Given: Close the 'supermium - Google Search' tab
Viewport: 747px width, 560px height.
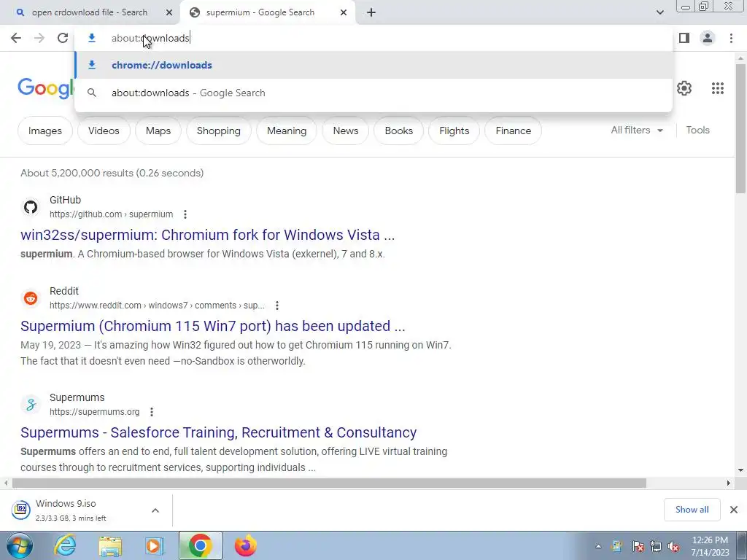Looking at the screenshot, I should click(x=344, y=12).
